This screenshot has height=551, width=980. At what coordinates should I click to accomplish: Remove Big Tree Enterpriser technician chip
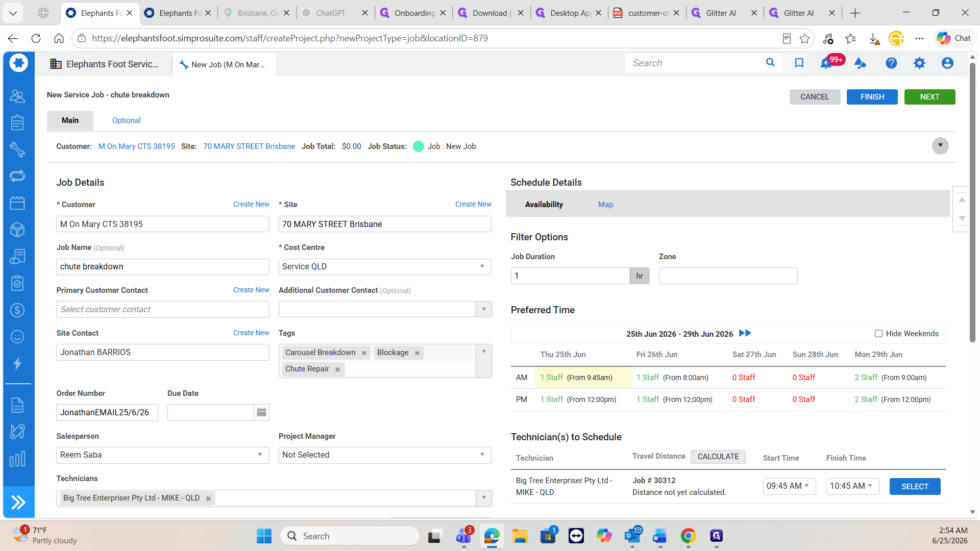[208, 498]
